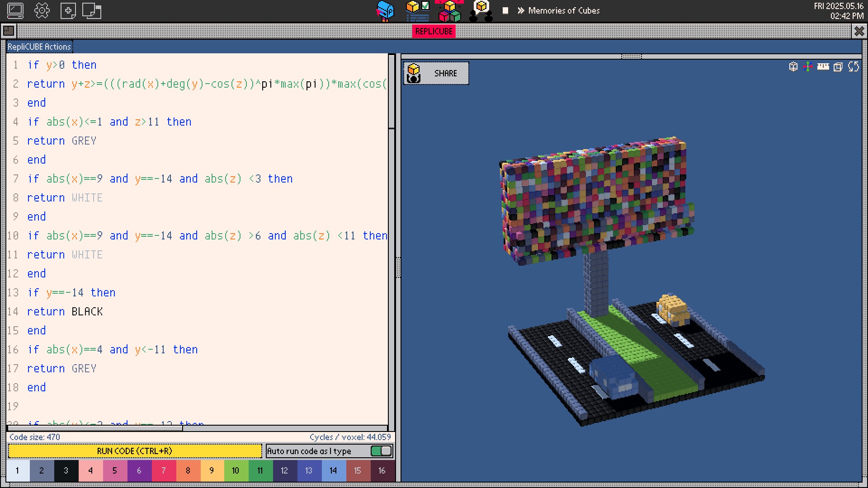This screenshot has width=868, height=488.
Task: Click the REPLICUBE window title label
Action: pos(434,31)
